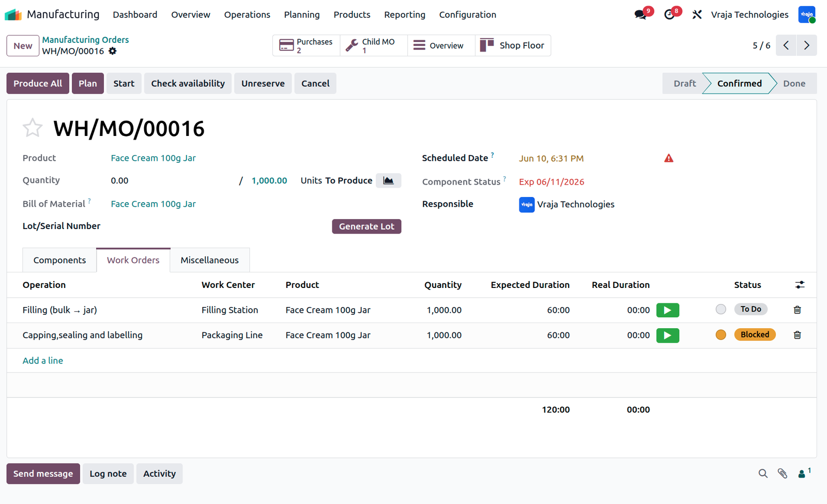
Task: Click Send message
Action: pos(43,474)
